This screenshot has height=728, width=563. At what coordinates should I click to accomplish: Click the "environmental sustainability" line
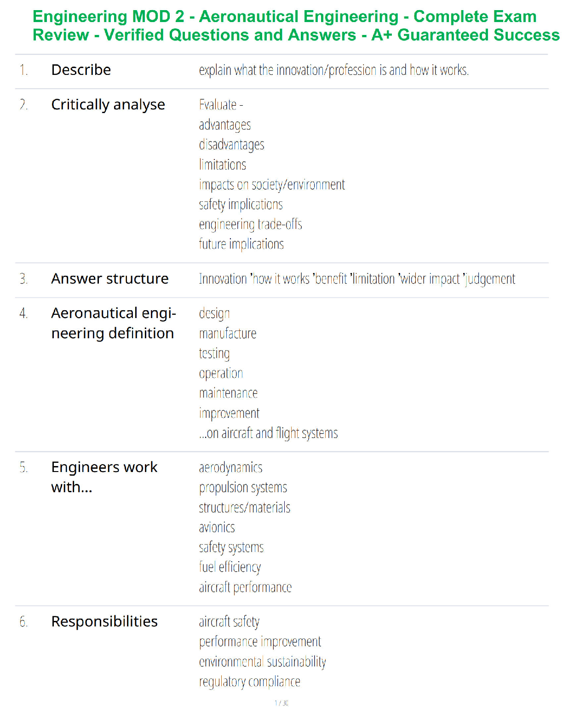(263, 662)
